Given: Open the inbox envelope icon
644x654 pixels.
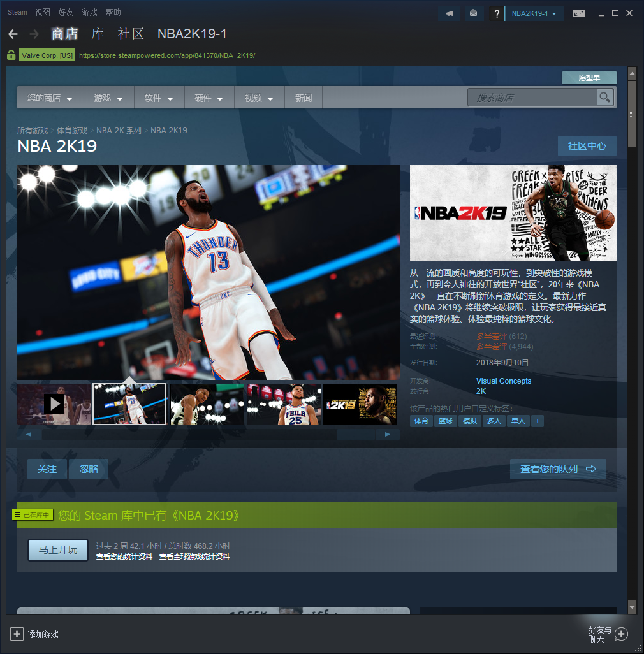Looking at the screenshot, I should coord(473,13).
